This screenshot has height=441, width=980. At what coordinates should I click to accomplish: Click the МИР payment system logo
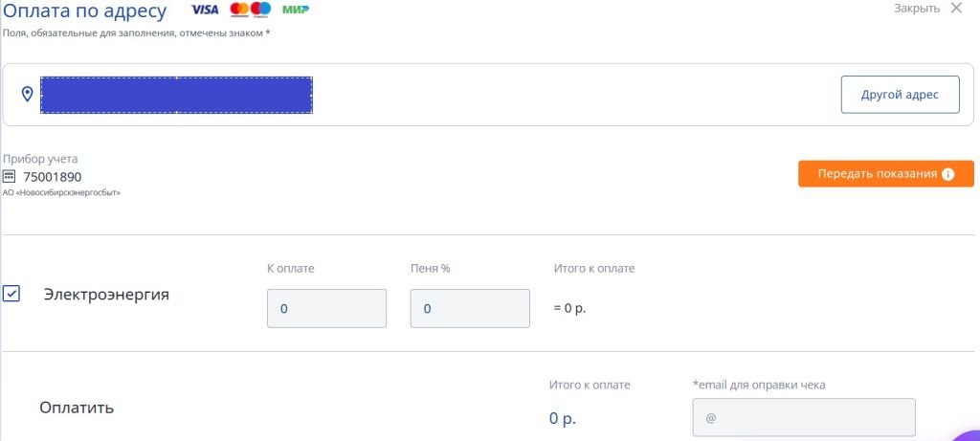pyautogui.click(x=296, y=10)
